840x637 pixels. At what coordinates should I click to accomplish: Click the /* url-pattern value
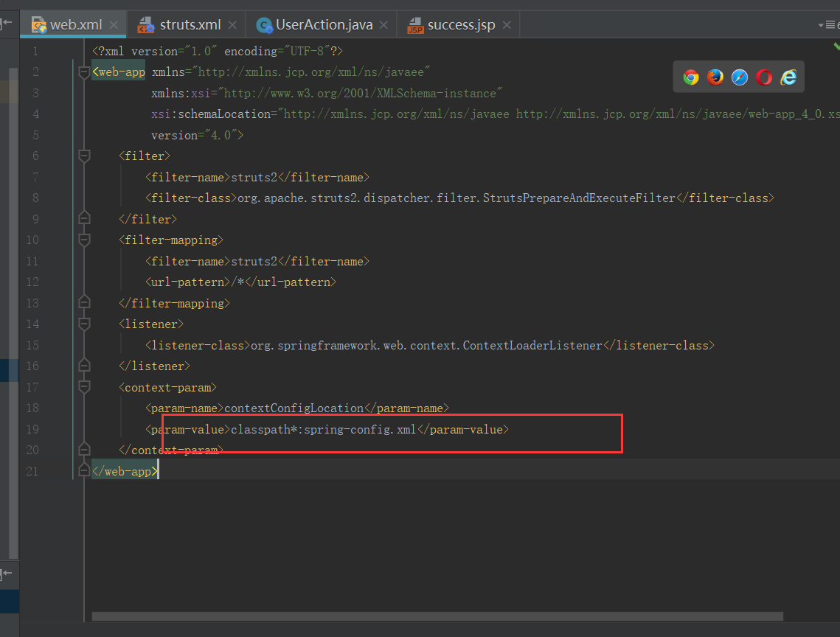coord(237,282)
